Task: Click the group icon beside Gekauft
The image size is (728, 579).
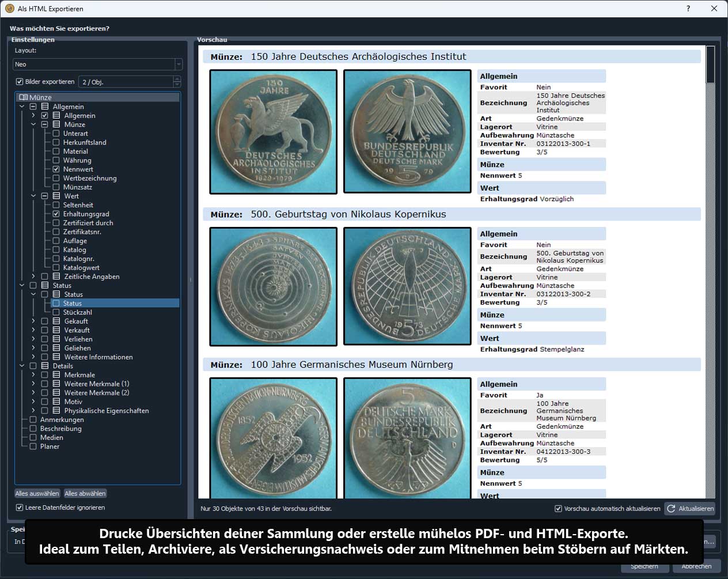Action: (56, 321)
